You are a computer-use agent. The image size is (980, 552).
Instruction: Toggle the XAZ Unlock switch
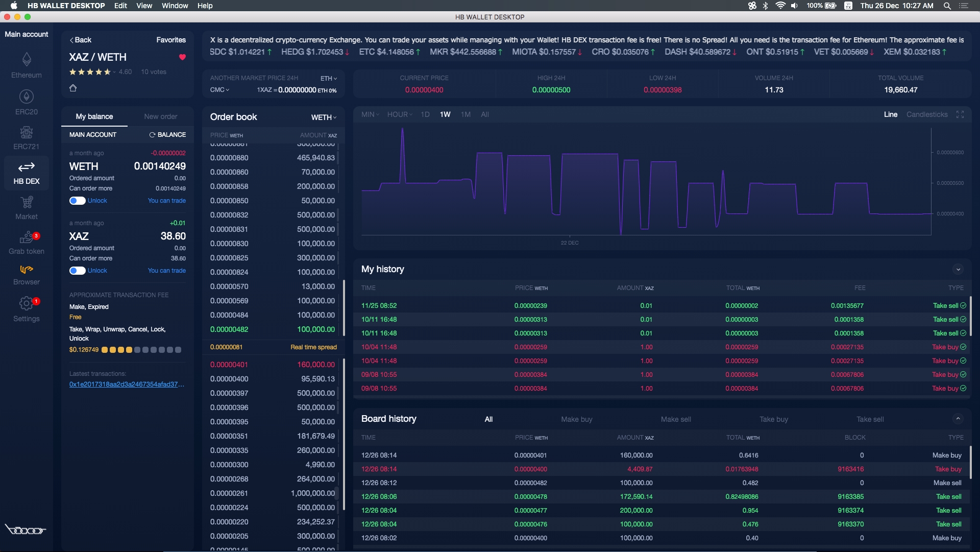click(x=78, y=271)
